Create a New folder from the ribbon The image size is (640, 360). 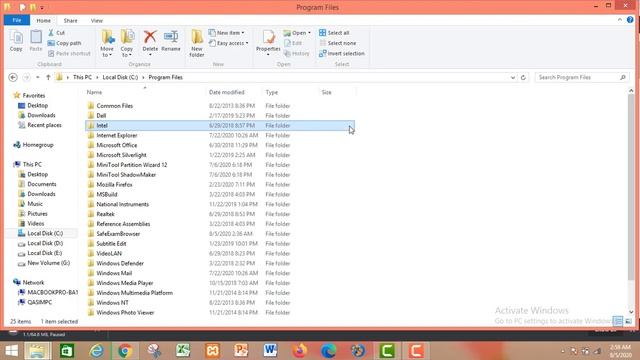[x=197, y=43]
